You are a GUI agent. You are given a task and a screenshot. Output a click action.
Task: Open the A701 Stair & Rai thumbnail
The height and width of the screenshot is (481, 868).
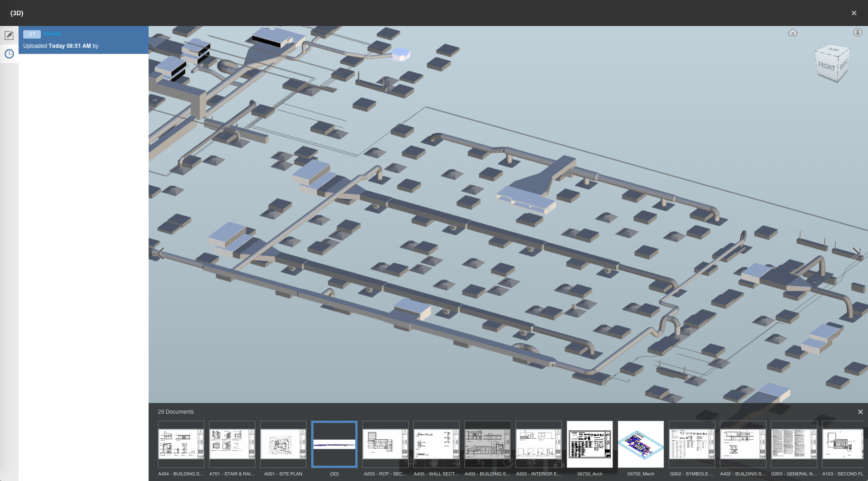[232, 444]
